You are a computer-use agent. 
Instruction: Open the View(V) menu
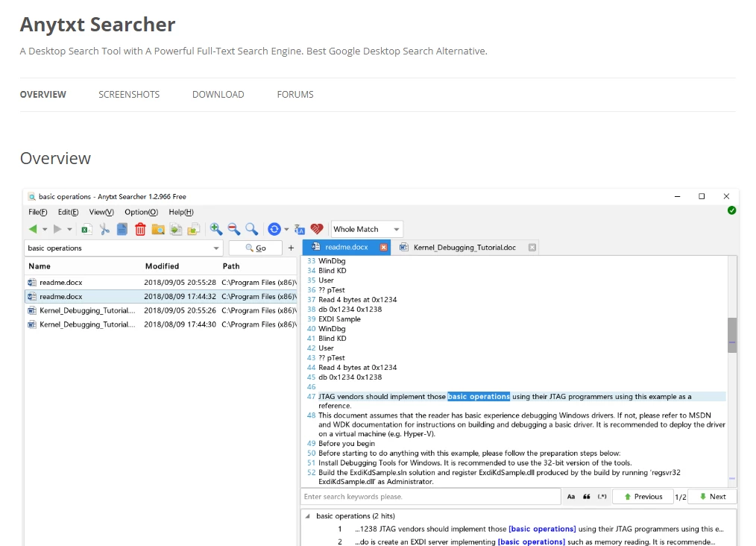pyautogui.click(x=101, y=213)
